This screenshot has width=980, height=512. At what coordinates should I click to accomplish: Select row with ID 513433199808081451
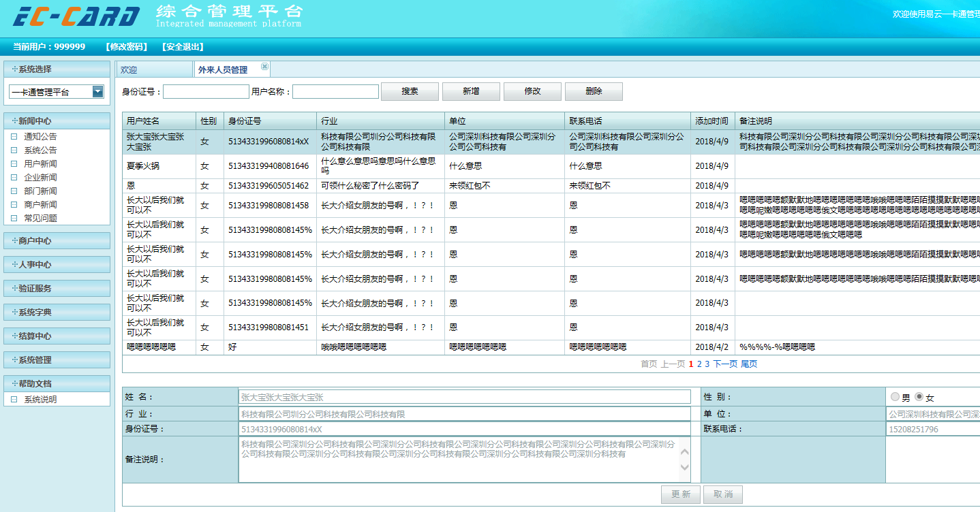551,327
